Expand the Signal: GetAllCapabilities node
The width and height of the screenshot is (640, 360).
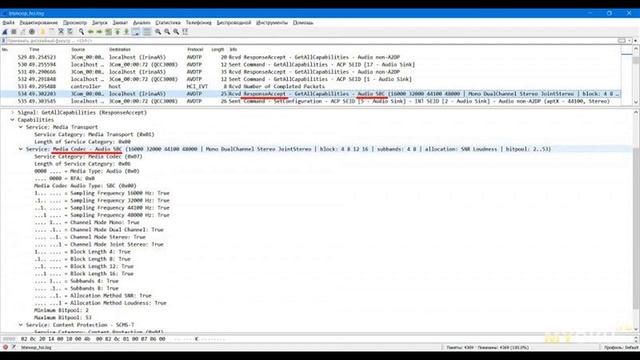click(x=12, y=112)
